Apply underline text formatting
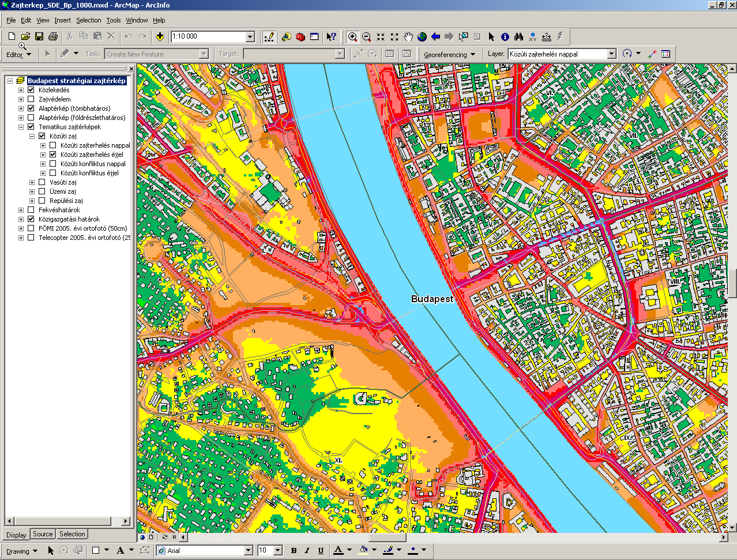This screenshot has height=560, width=737. (x=321, y=551)
